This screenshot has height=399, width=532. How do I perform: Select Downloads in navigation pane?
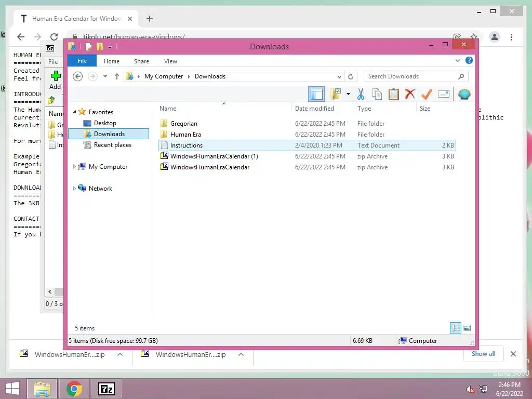point(109,134)
